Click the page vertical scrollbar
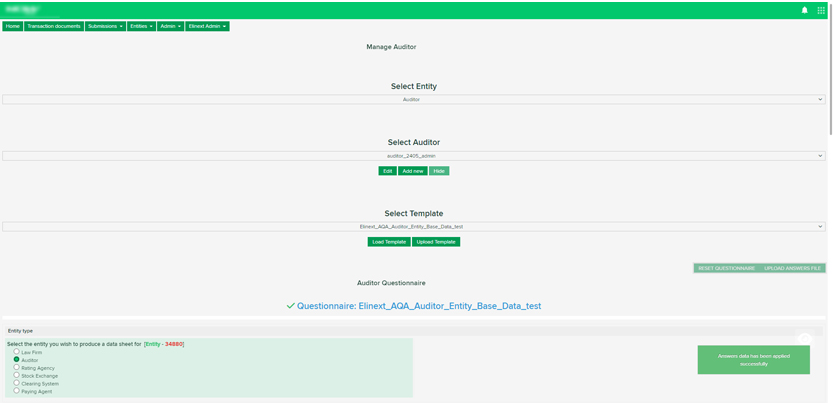Image resolution: width=834 pixels, height=405 pixels. click(x=830, y=70)
